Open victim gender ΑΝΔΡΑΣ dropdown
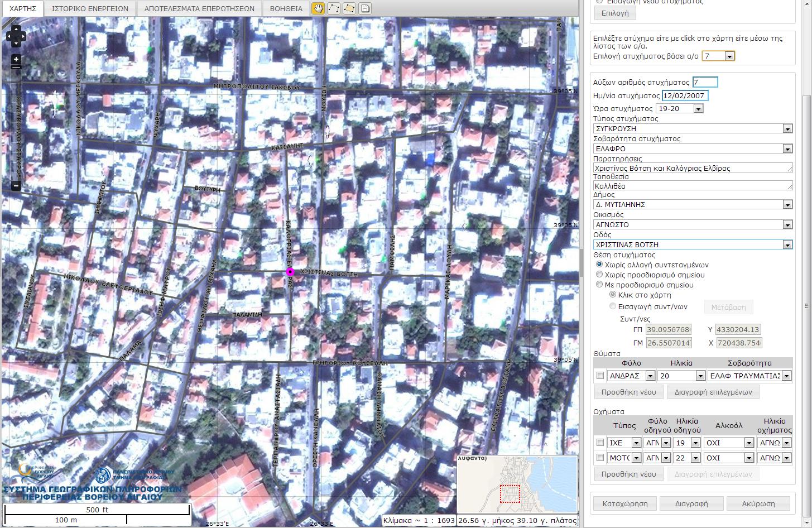The height and width of the screenshot is (528, 812). coord(631,376)
